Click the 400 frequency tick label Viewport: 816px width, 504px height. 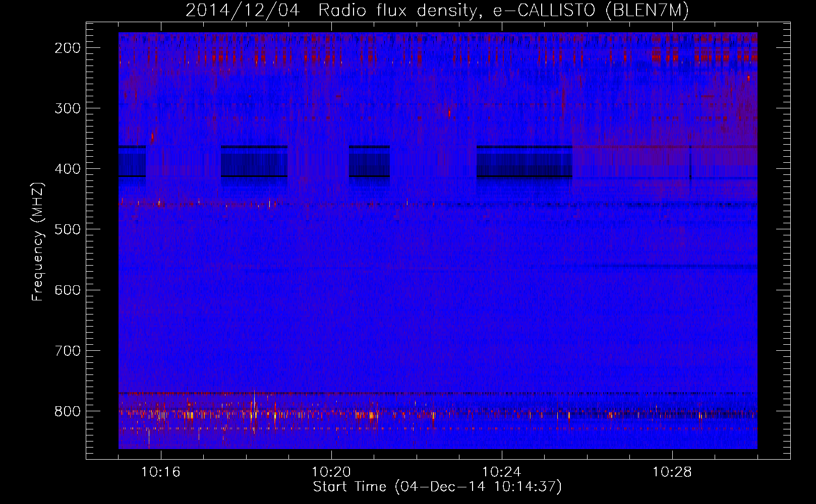pos(67,169)
